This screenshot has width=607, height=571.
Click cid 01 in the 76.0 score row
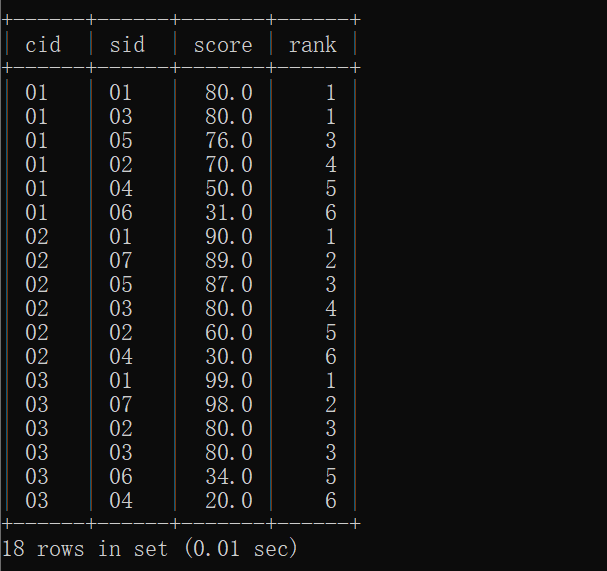coord(37,141)
